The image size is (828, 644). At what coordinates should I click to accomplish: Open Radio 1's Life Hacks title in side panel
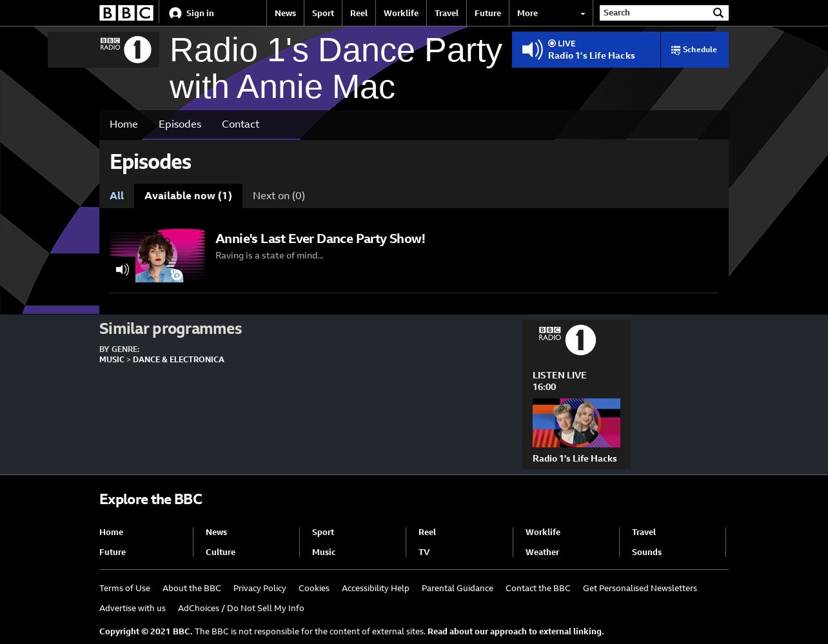(575, 458)
